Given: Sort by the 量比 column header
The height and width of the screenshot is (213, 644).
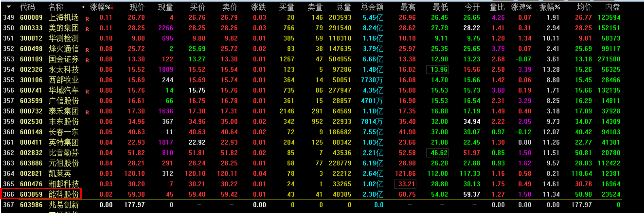Looking at the screenshot, I should [x=497, y=7].
